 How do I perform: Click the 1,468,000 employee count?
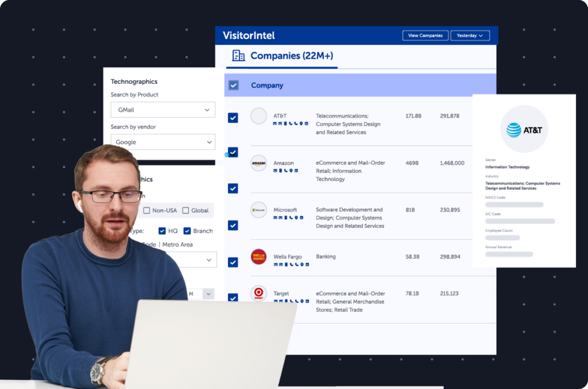[452, 163]
